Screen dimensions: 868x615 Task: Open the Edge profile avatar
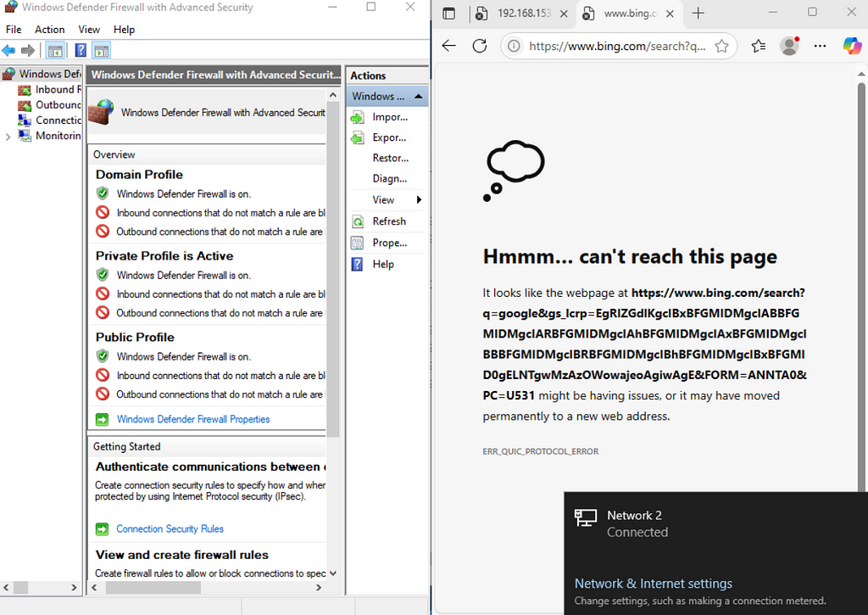(x=789, y=46)
